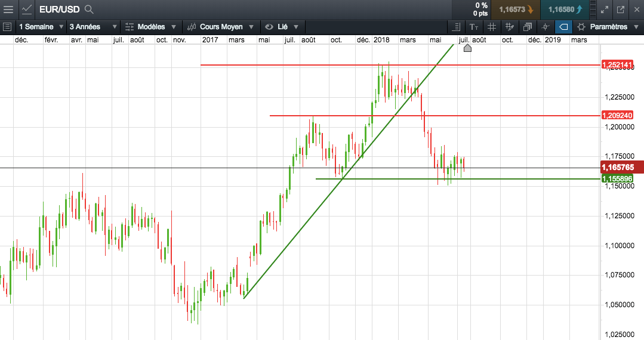Click the search magnifier next to EUR/USD

point(89,10)
